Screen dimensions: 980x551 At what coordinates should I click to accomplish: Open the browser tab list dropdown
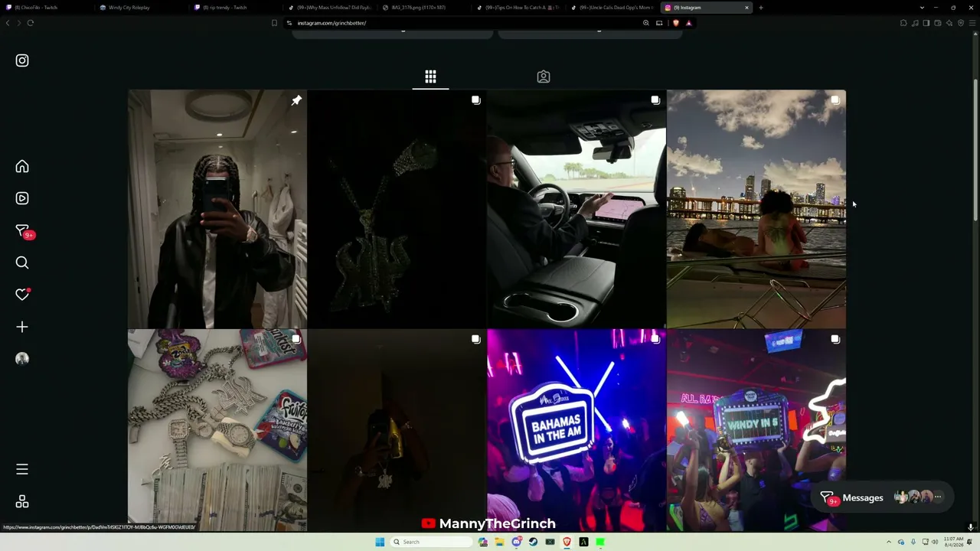tap(922, 8)
